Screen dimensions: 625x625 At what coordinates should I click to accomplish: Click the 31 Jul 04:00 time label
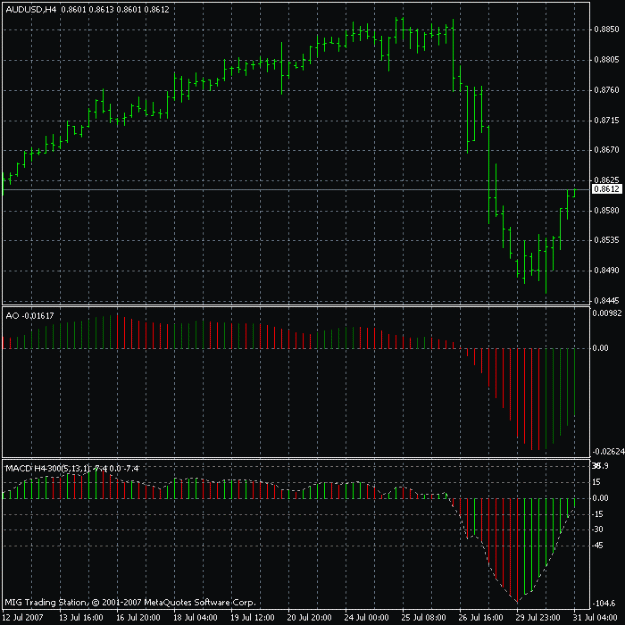tap(595, 618)
